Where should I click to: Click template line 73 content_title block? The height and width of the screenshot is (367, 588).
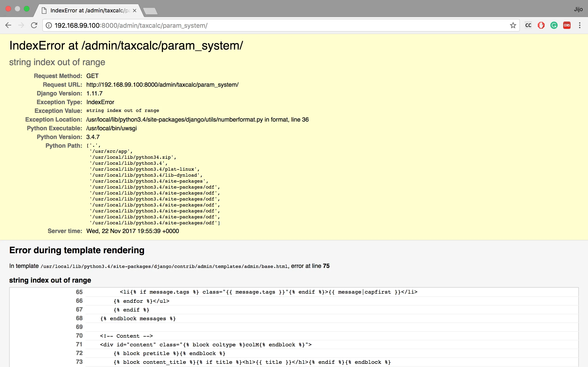point(252,362)
